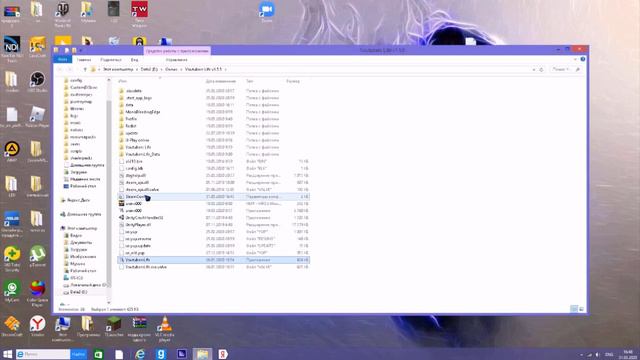Launch uTorrent from the desktop

38,256
